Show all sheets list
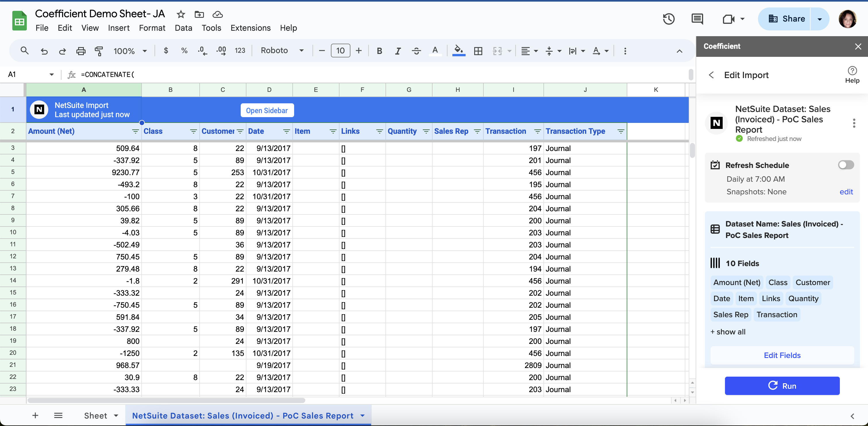The image size is (868, 426). 58,415
